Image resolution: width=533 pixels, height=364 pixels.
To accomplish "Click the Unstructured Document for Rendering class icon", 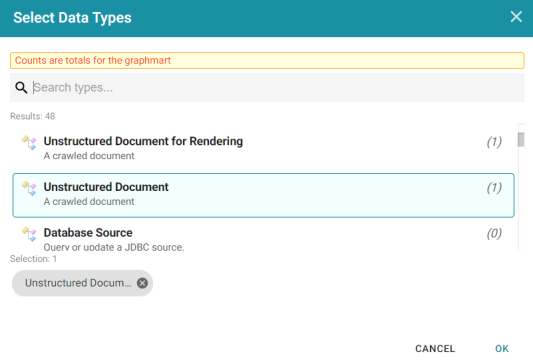I will click(x=29, y=142).
